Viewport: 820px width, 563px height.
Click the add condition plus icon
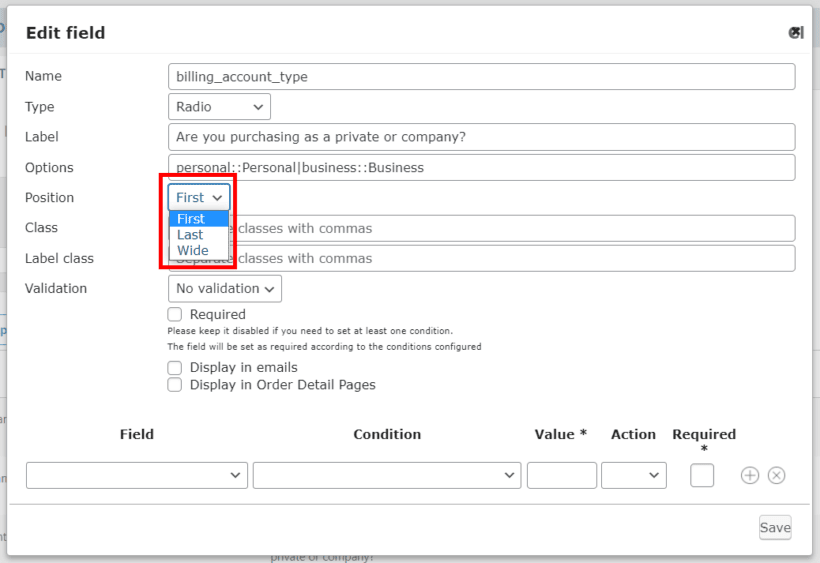point(750,475)
